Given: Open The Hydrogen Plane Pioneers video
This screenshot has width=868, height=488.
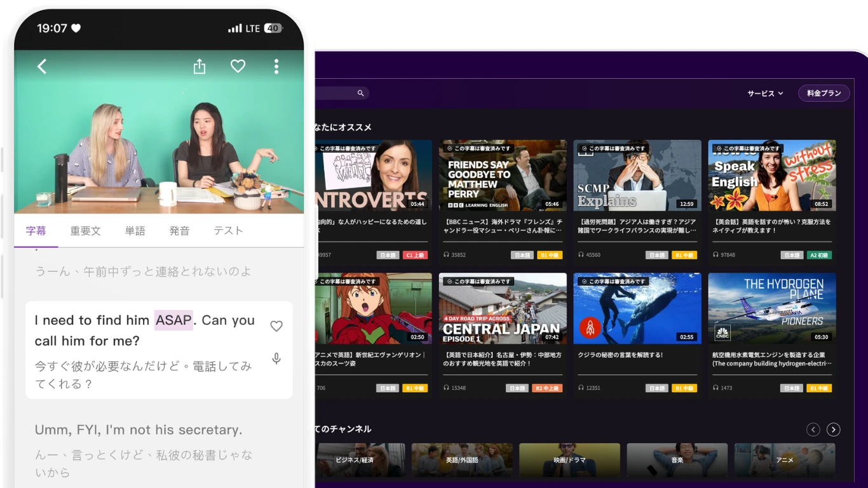Looking at the screenshot, I should (x=772, y=309).
